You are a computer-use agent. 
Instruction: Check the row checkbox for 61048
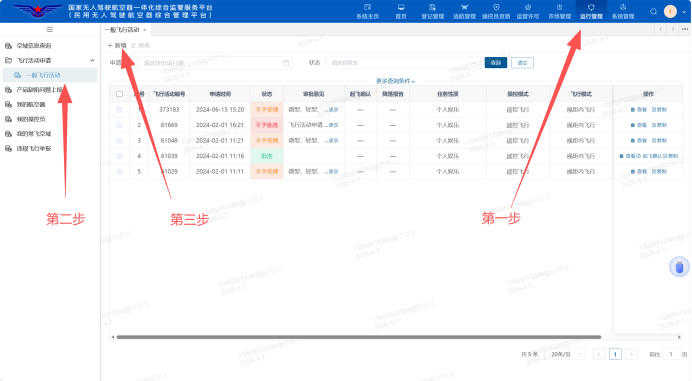[119, 140]
